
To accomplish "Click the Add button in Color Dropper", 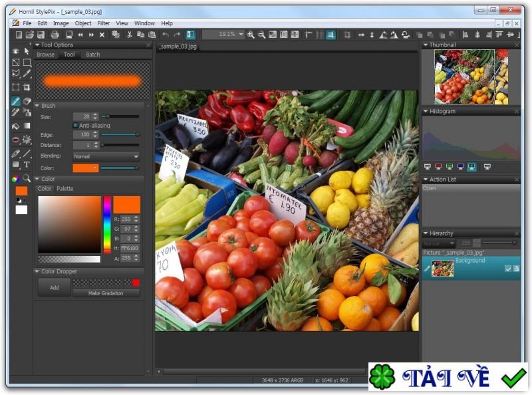I will [54, 287].
